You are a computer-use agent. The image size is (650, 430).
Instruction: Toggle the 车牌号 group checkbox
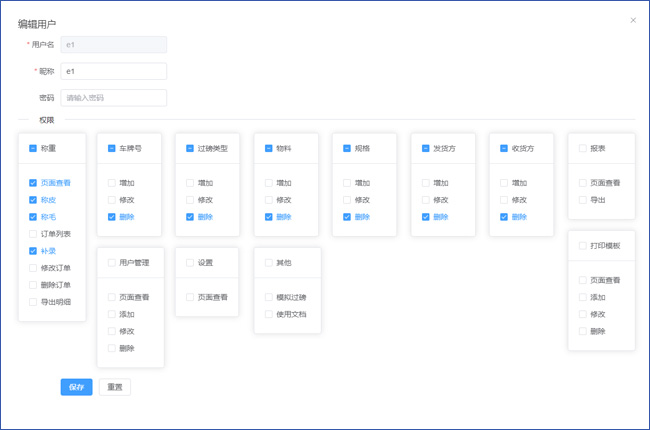point(112,148)
